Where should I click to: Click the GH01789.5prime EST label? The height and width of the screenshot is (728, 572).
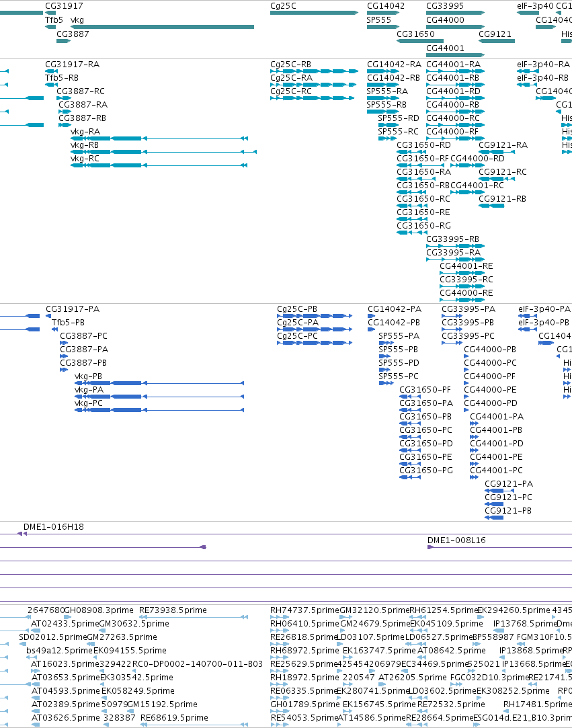point(304,704)
